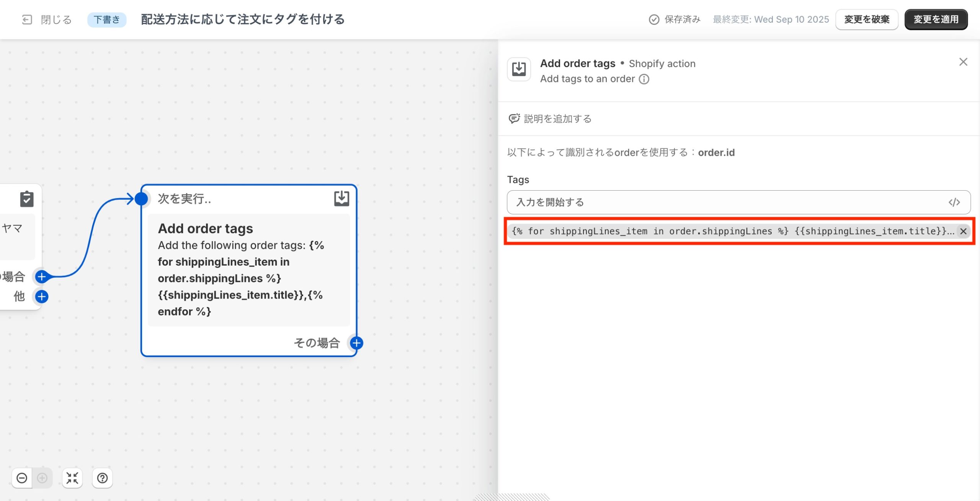Click the plus connector next to 他
Viewport: 980px width, 501px height.
(42, 297)
